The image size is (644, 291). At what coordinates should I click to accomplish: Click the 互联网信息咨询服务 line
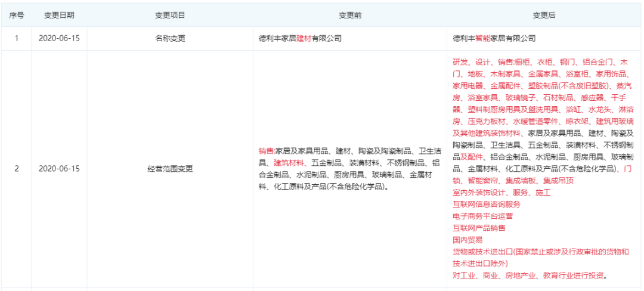point(487,204)
